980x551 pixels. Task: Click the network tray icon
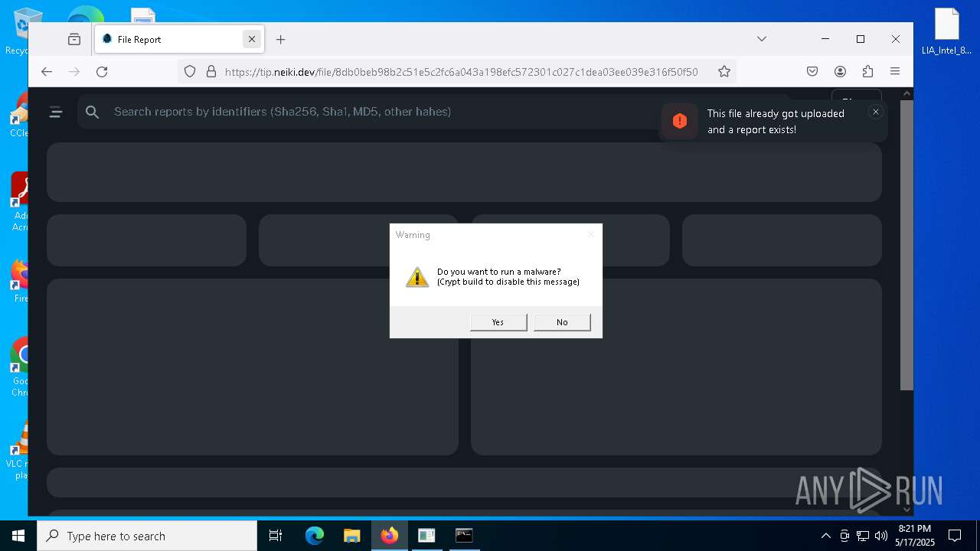863,536
